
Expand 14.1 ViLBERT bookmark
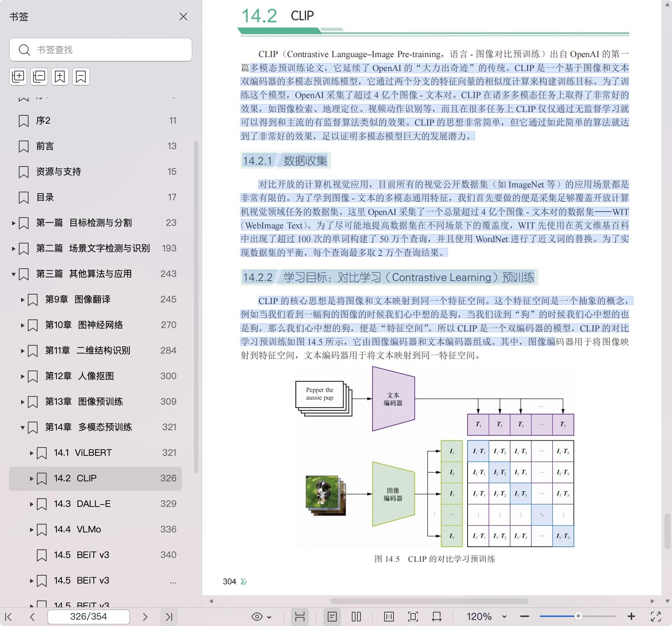coord(32,453)
